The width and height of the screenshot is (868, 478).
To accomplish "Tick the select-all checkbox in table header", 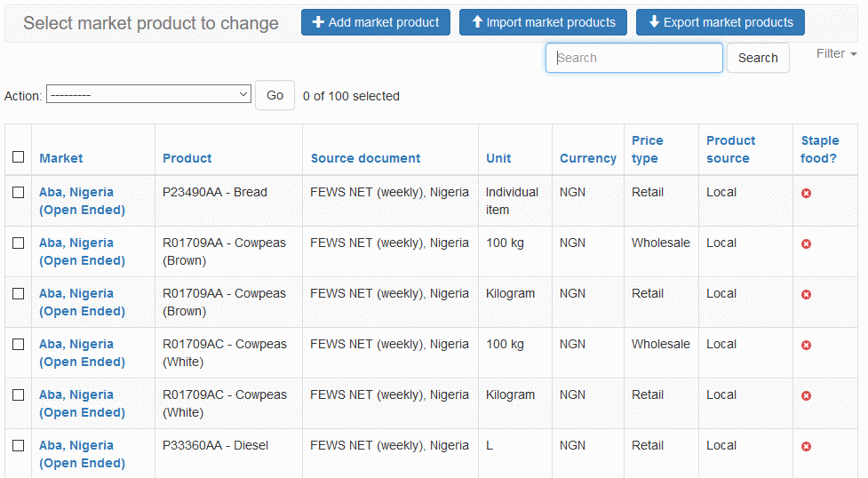I will (19, 157).
